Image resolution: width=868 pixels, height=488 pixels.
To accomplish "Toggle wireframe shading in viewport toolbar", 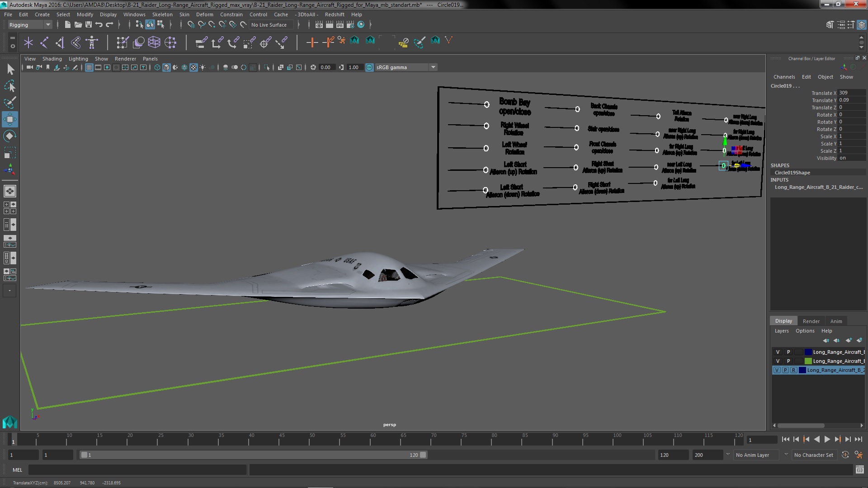I will (157, 67).
